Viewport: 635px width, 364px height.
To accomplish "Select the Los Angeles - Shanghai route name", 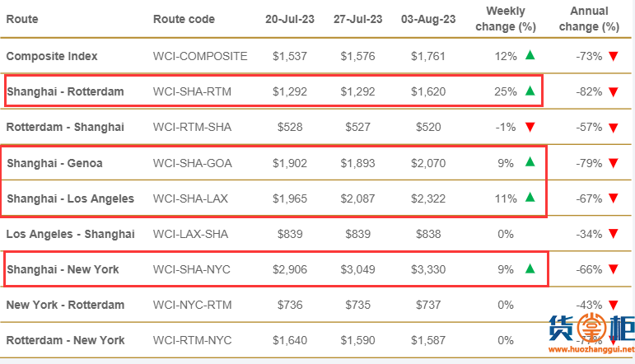I will (x=71, y=234).
